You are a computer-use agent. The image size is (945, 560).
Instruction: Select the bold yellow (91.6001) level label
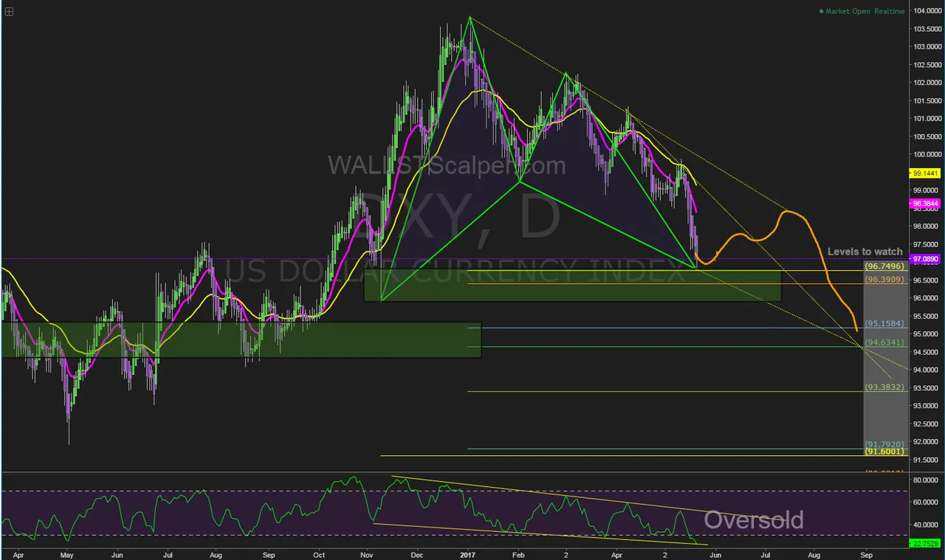tap(884, 452)
